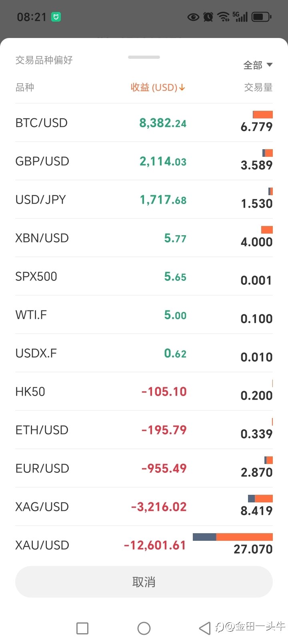Select the BTC/USD row
This screenshot has width=288, height=644.
(144, 123)
